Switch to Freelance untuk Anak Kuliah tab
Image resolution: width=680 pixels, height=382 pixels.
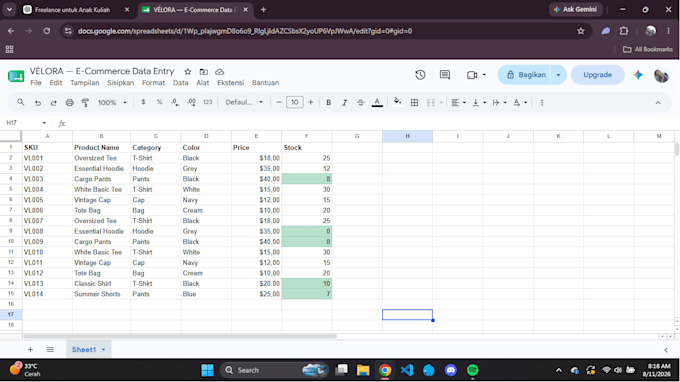(72, 10)
